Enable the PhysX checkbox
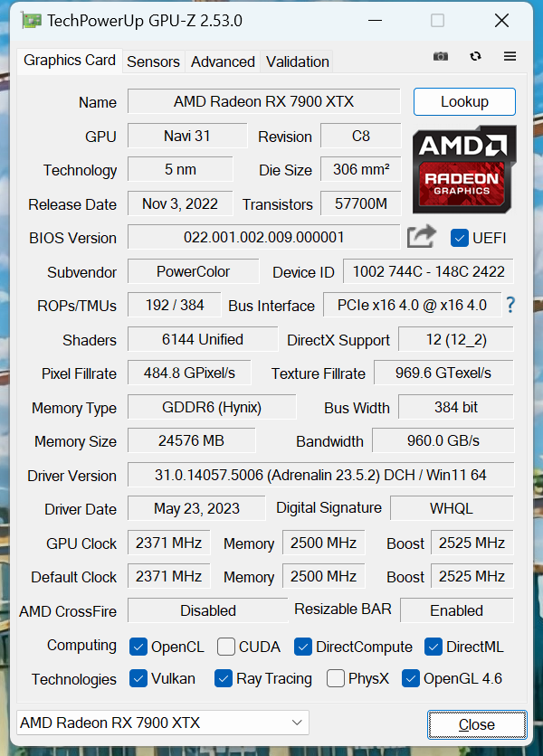Screen dimensions: 543x756 click(x=336, y=678)
